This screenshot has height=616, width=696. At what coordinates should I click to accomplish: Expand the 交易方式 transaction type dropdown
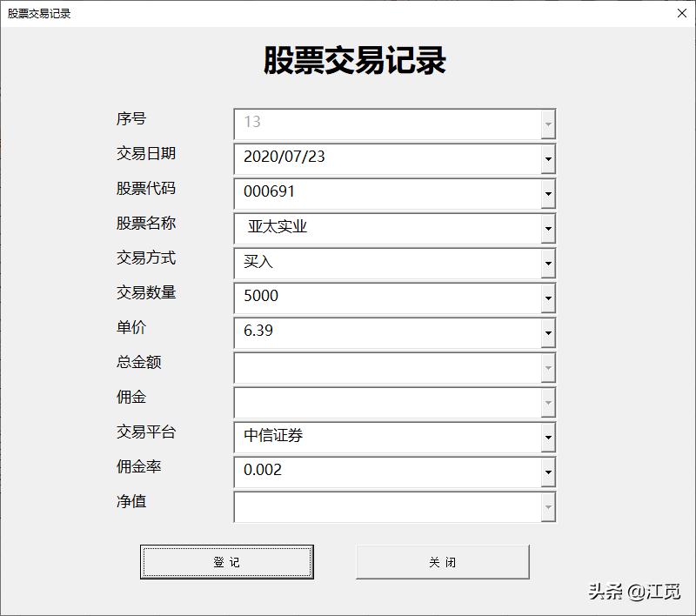click(x=548, y=263)
